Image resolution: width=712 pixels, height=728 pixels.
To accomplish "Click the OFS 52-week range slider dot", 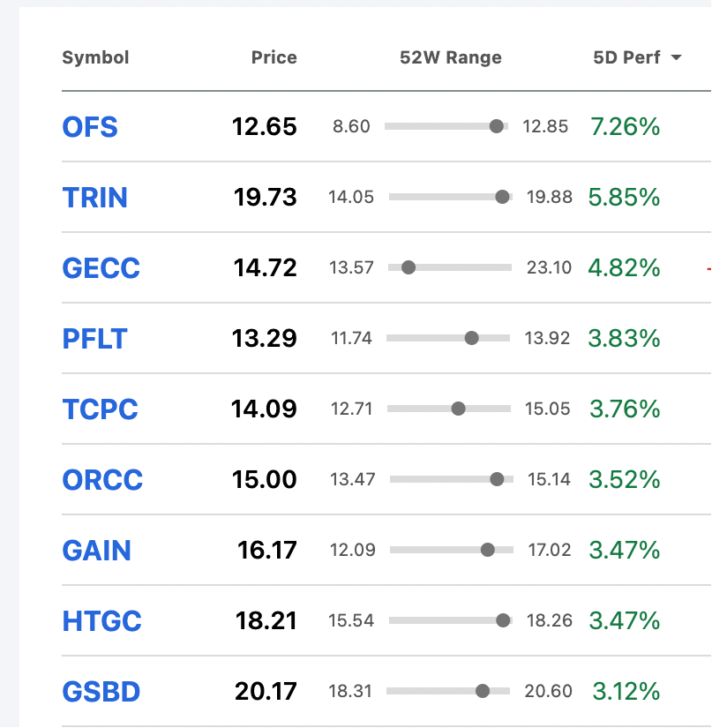I will (497, 126).
